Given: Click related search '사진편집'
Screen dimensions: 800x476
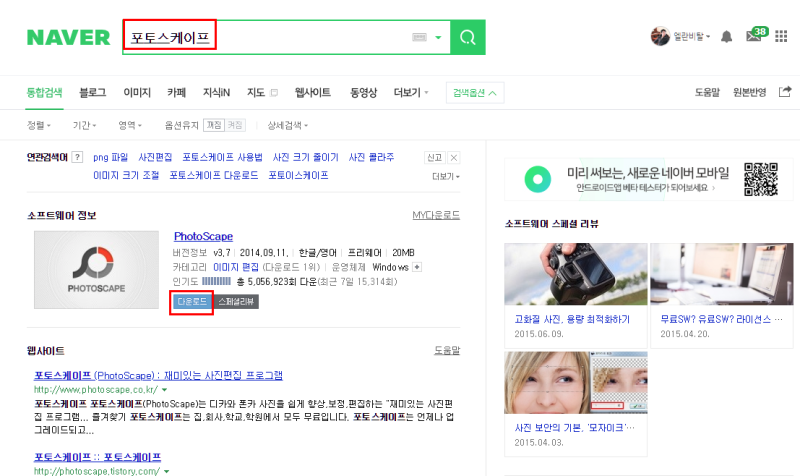Looking at the screenshot, I should pos(155,157).
